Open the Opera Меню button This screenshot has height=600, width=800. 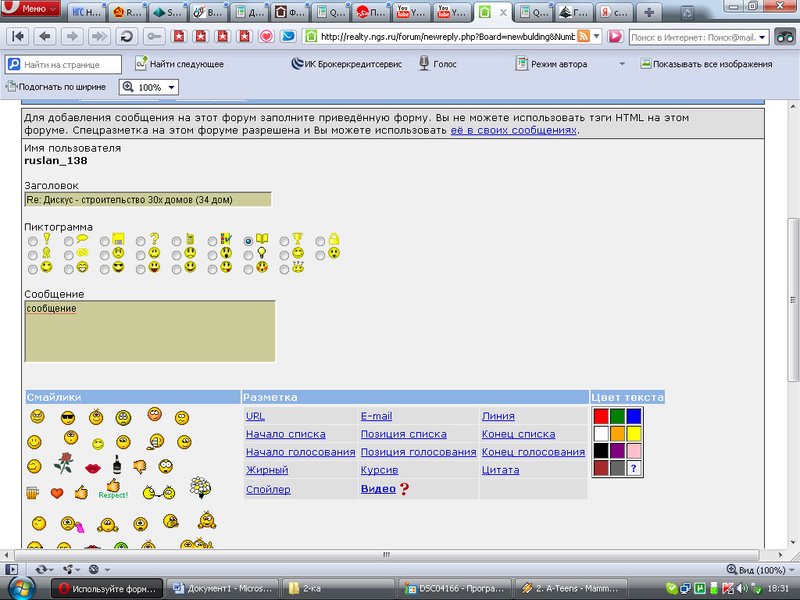click(x=31, y=8)
